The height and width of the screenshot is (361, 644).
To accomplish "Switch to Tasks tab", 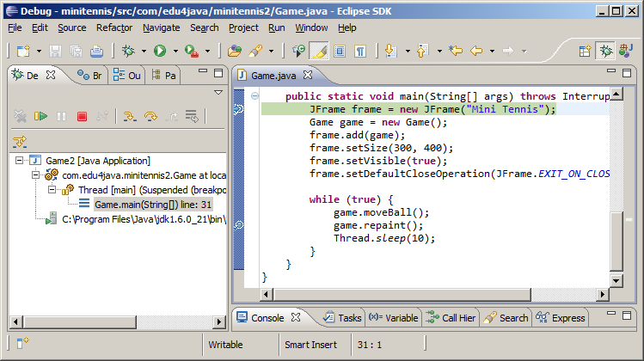I will point(342,318).
